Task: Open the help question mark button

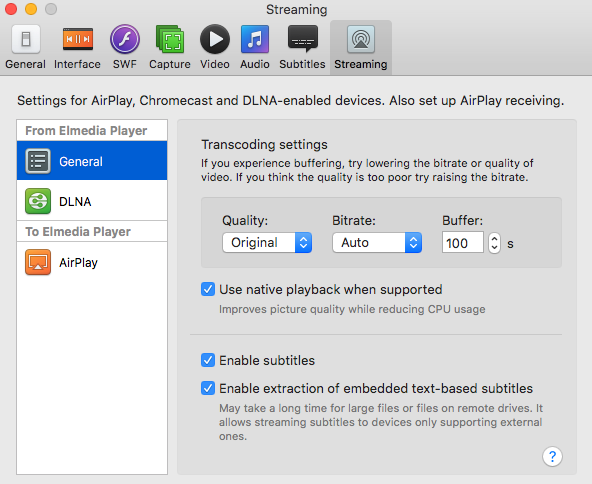Action: 552,456
